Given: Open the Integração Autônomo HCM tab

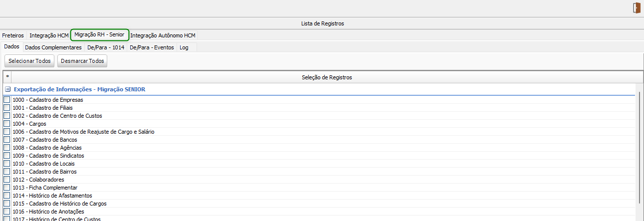Looking at the screenshot, I should pos(163,35).
